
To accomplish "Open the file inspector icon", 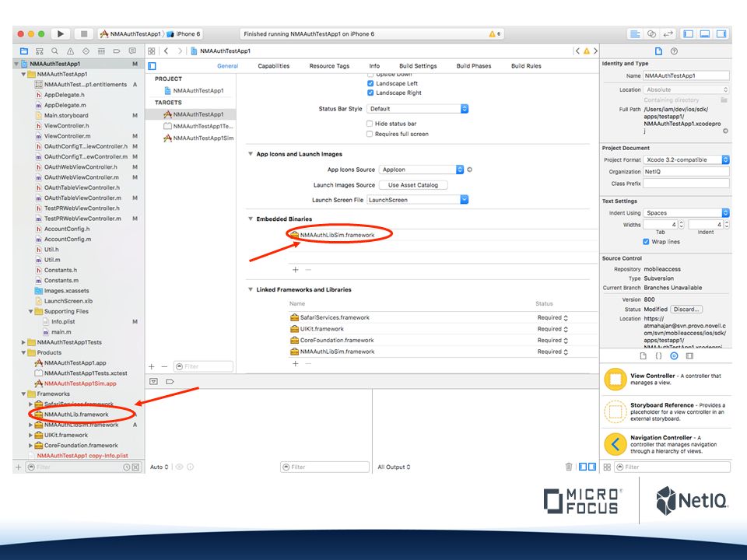I will [x=658, y=51].
